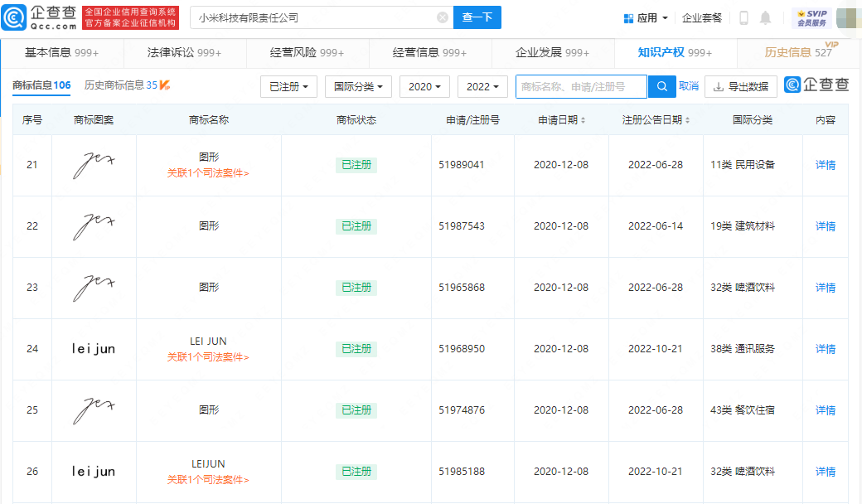Click the announcement date 2022-06-14
This screenshot has height=504, width=862.
point(656,226)
